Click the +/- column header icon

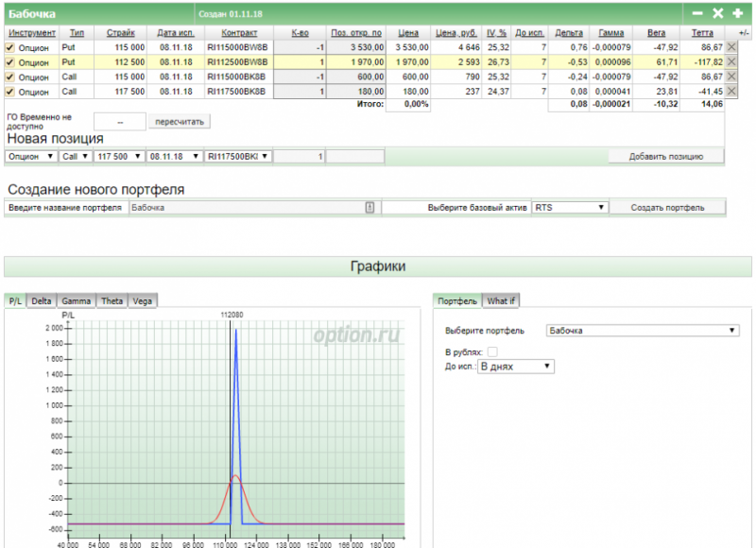(744, 33)
